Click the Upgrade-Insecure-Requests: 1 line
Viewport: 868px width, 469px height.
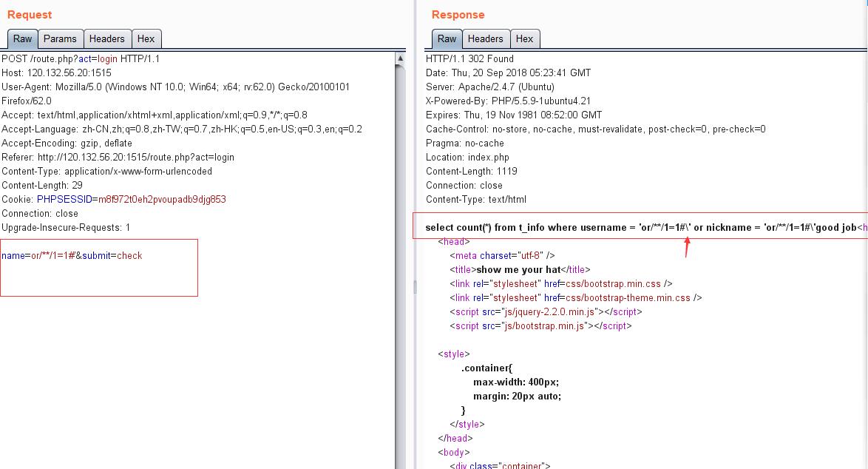point(66,228)
